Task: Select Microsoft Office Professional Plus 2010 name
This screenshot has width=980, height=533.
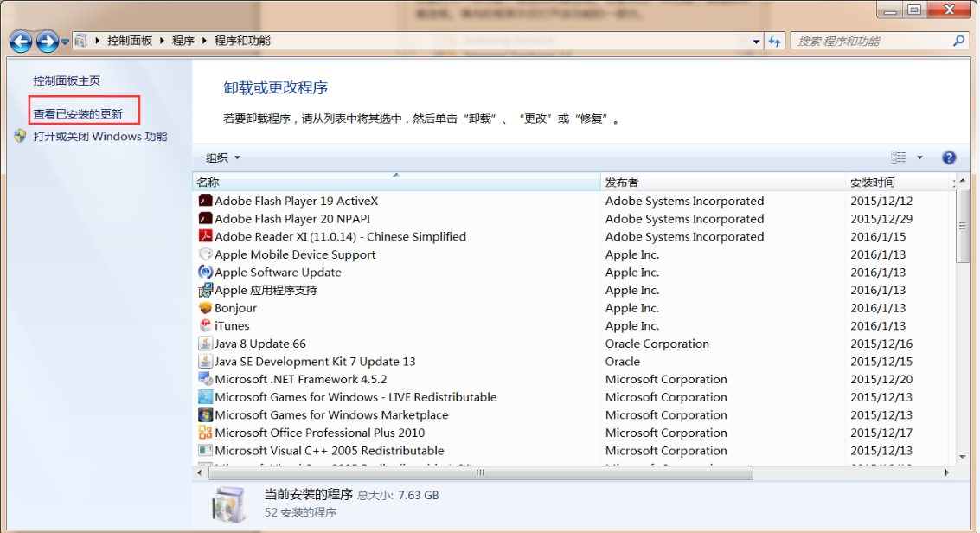Action: point(319,433)
